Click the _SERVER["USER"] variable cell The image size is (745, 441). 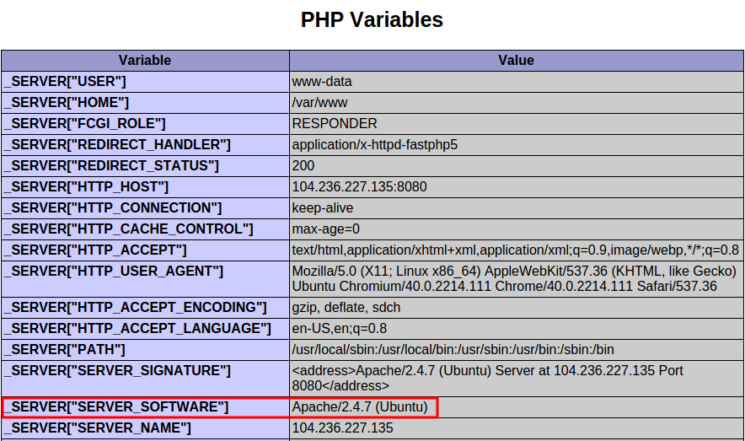145,82
